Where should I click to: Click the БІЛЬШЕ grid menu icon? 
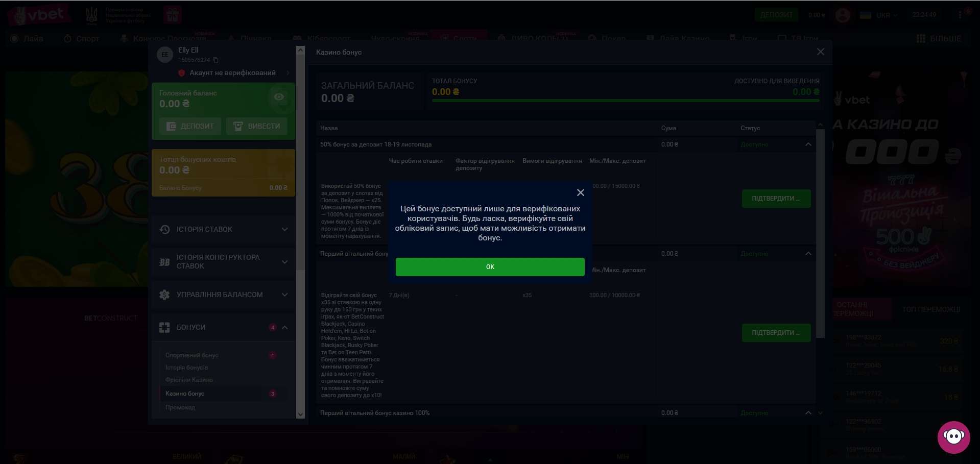[921, 39]
